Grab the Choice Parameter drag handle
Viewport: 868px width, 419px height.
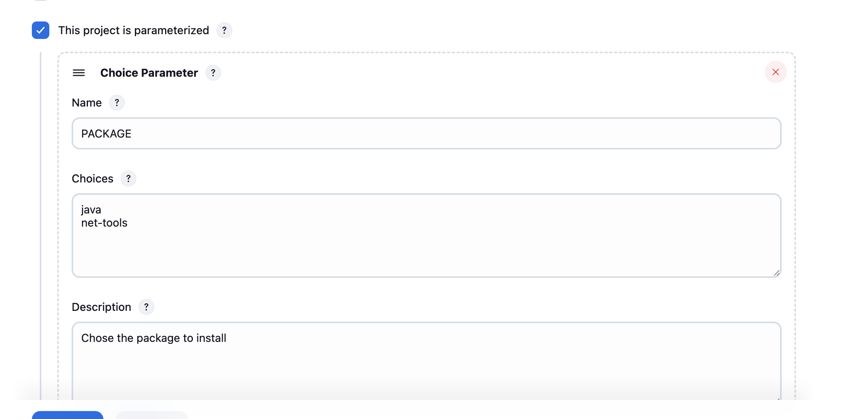tap(79, 73)
